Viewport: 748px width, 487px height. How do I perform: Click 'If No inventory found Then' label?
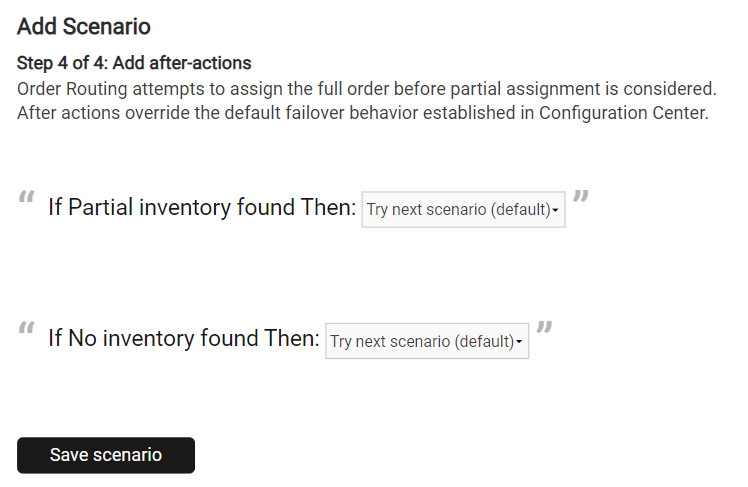(184, 339)
